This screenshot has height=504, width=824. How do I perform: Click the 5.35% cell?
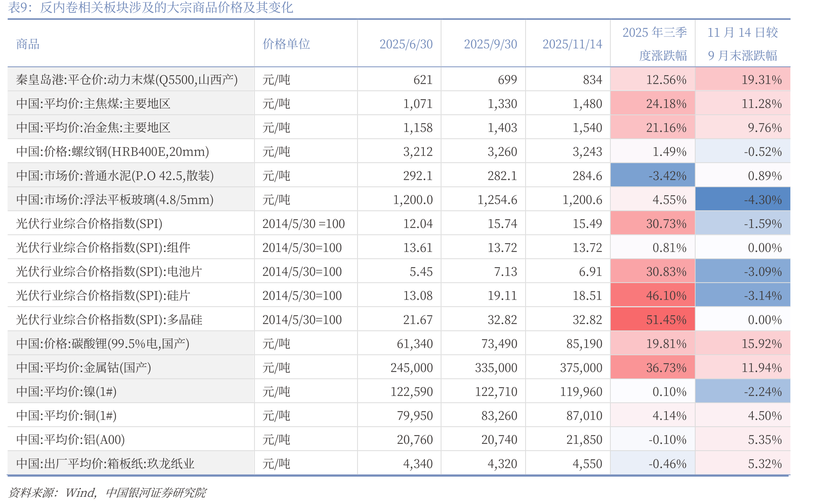coord(743,439)
